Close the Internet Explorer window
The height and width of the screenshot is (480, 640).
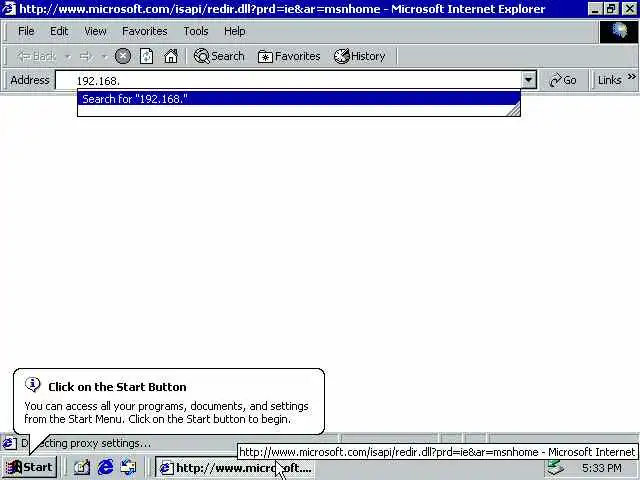(630, 9)
